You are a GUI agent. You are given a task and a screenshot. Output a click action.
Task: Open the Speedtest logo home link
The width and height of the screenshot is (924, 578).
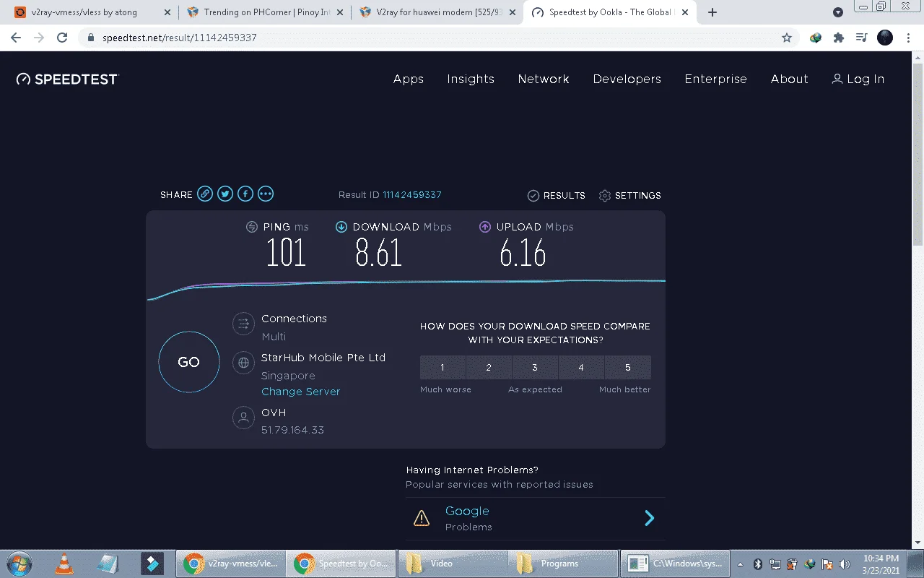tap(67, 79)
